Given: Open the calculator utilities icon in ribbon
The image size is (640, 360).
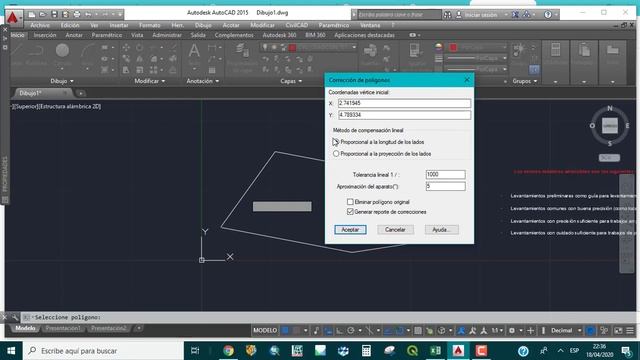Looking at the screenshot, I should [556, 50].
